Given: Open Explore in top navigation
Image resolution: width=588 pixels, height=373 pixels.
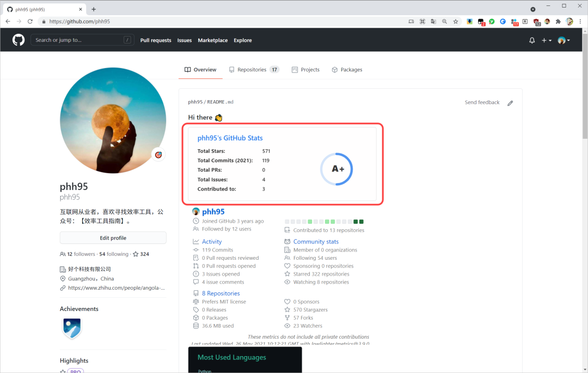Looking at the screenshot, I should point(243,40).
